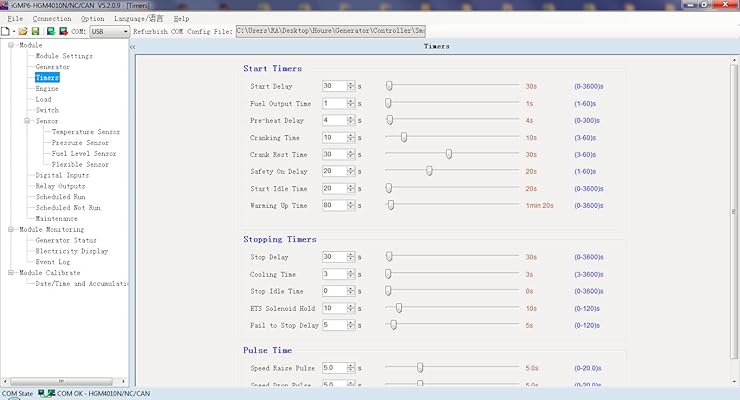The height and width of the screenshot is (400, 740).
Task: Select Generator in the tree
Action: pyautogui.click(x=52, y=67)
